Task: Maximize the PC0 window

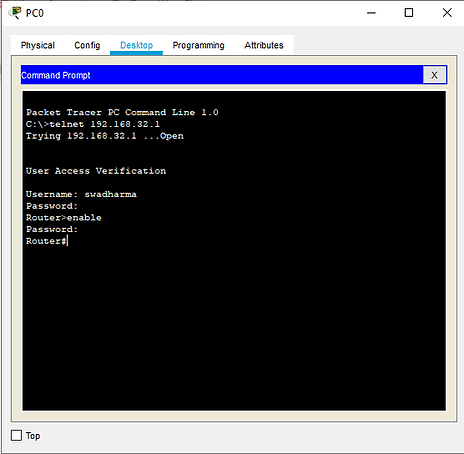Action: tap(409, 13)
